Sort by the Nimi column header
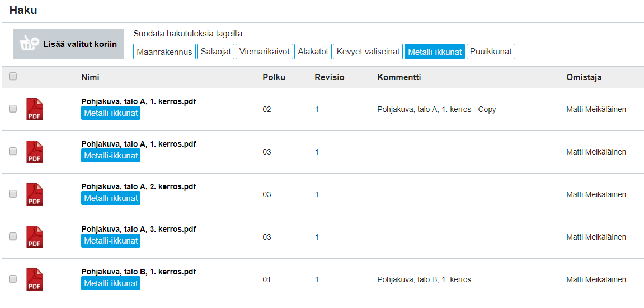The image size is (644, 308). point(90,77)
